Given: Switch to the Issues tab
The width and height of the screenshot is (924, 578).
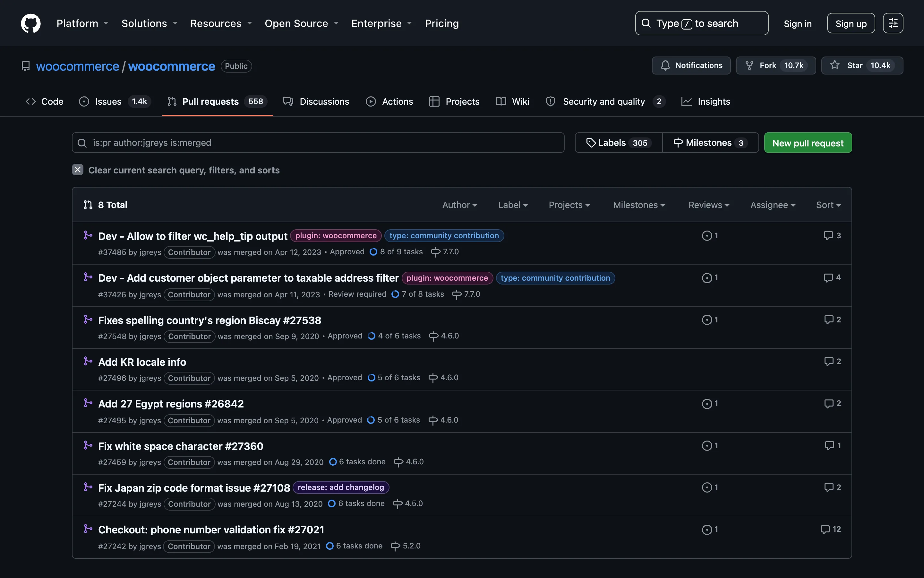Looking at the screenshot, I should 115,101.
